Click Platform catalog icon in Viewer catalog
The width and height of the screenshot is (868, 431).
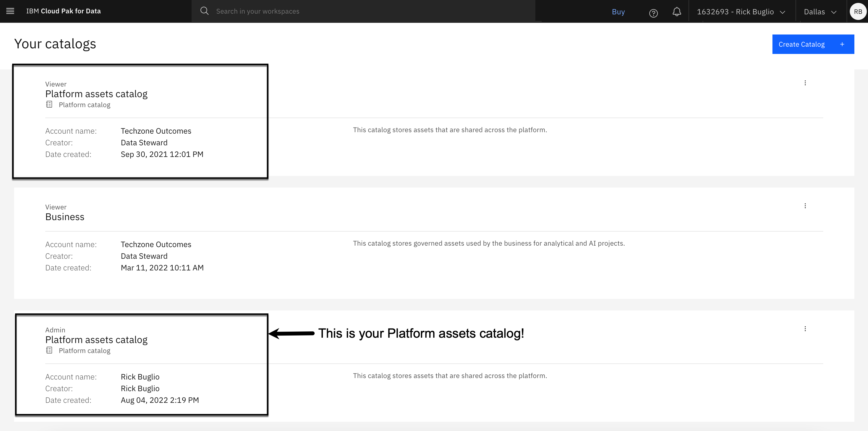[x=49, y=105]
